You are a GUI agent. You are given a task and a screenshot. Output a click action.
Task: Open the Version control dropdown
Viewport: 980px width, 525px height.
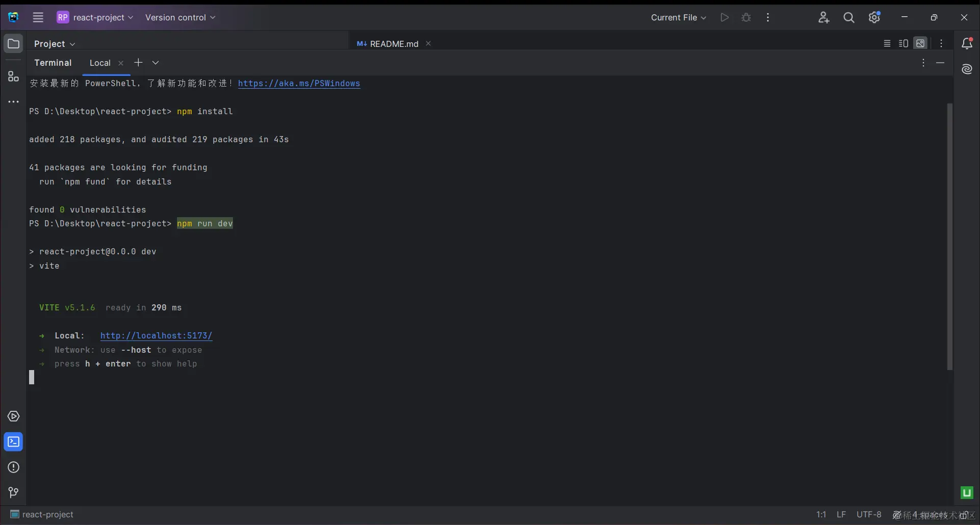(x=180, y=17)
